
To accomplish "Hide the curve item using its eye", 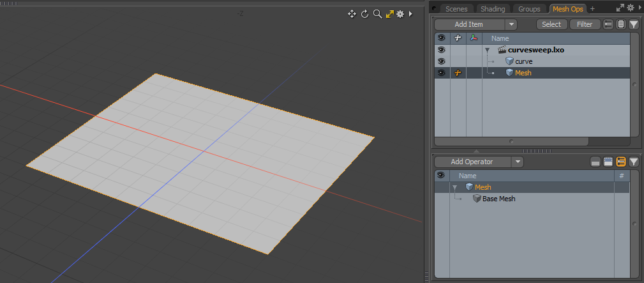I will 441,61.
